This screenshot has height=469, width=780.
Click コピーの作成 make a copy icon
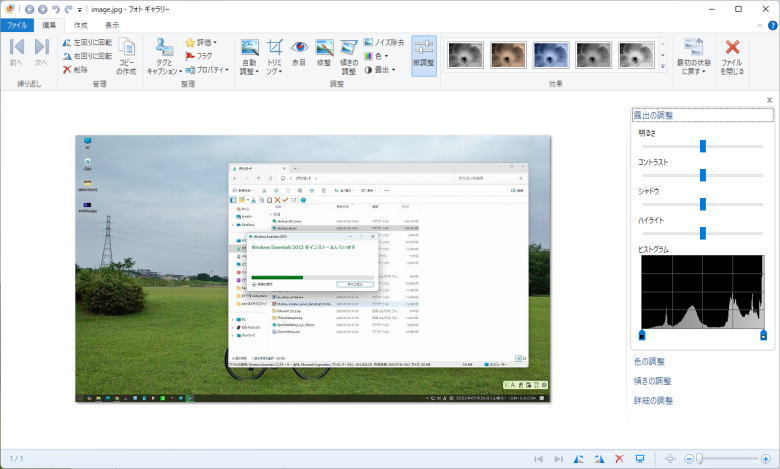pos(127,56)
